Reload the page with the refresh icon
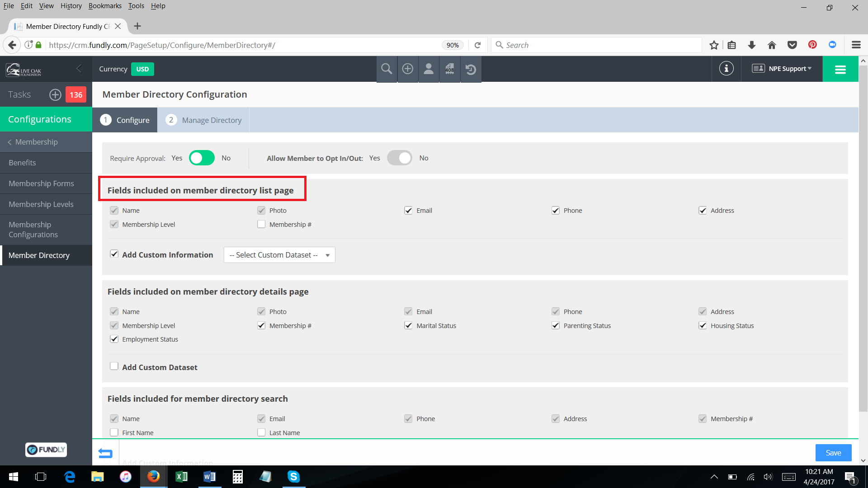The height and width of the screenshot is (488, 868). (x=477, y=45)
